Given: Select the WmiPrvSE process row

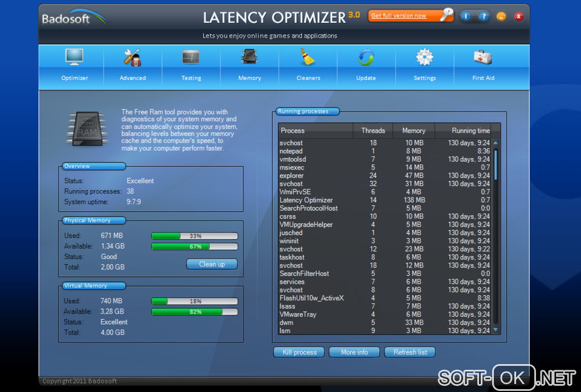Looking at the screenshot, I should tap(384, 192).
